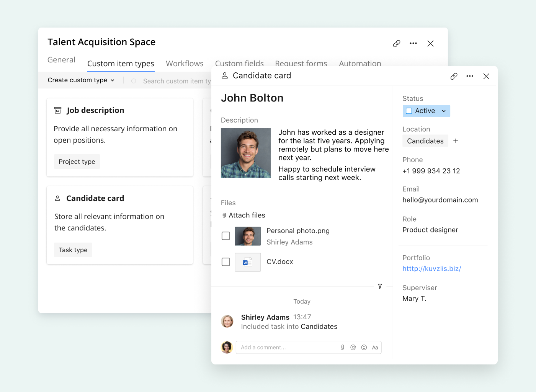Click the current user avatar beside comment box
This screenshot has height=392, width=536.
227,347
